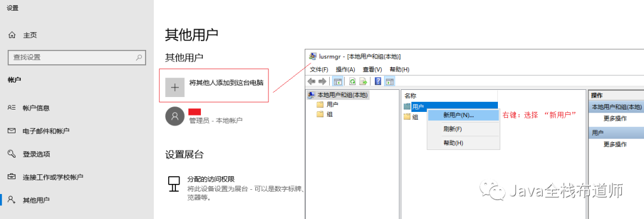This screenshot has height=219, width=644.
Task: Click the kiosk icon for 分配的访问权限
Action: pyautogui.click(x=174, y=184)
